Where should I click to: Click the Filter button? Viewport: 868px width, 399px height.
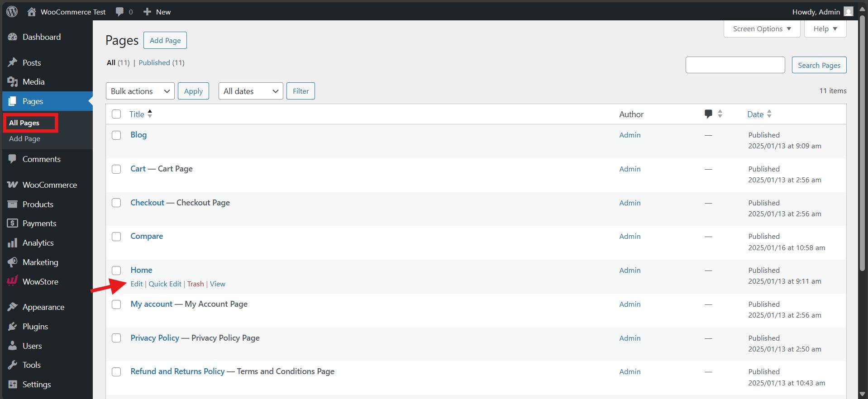coord(300,91)
